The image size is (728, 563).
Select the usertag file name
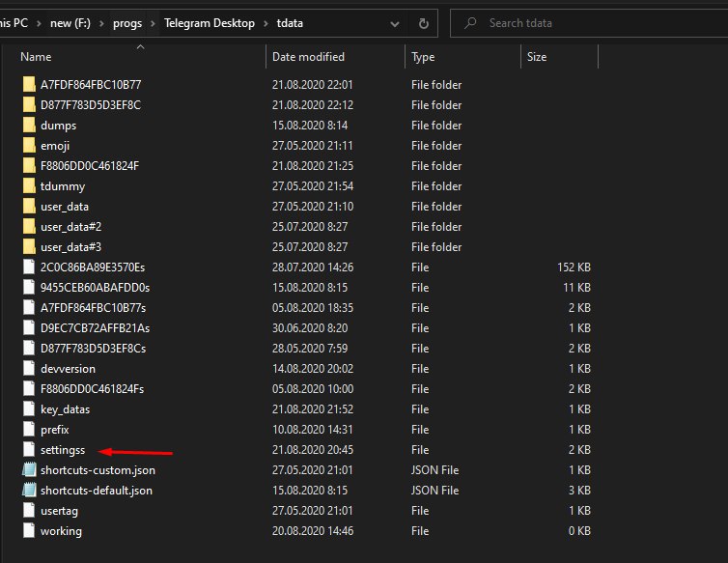click(x=59, y=511)
